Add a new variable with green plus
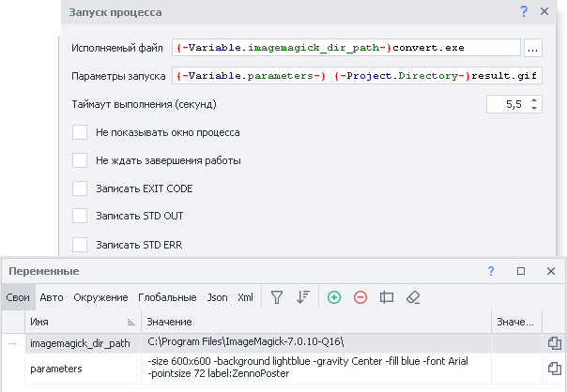 (334, 297)
